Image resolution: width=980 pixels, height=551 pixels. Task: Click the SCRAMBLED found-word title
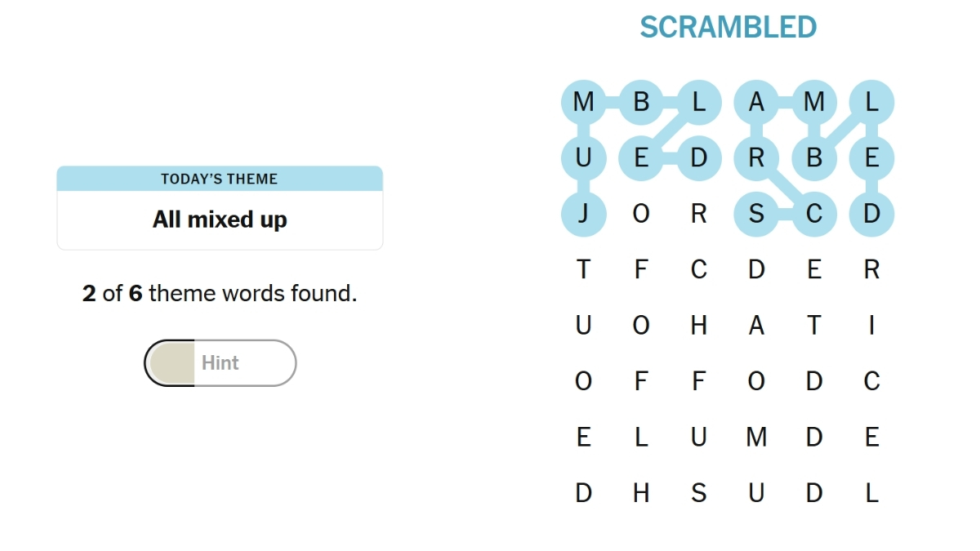pyautogui.click(x=728, y=27)
